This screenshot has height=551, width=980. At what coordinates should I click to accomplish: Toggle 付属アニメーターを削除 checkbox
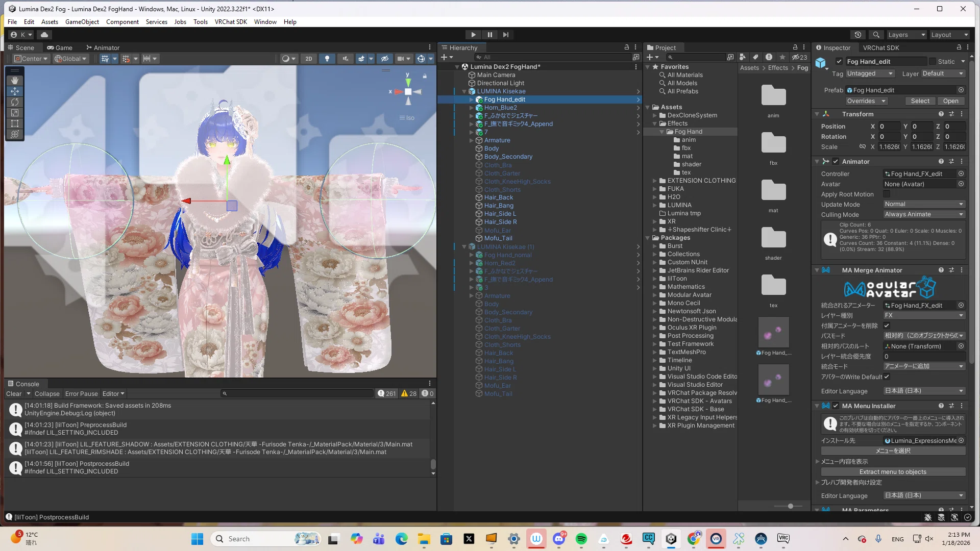click(x=887, y=325)
